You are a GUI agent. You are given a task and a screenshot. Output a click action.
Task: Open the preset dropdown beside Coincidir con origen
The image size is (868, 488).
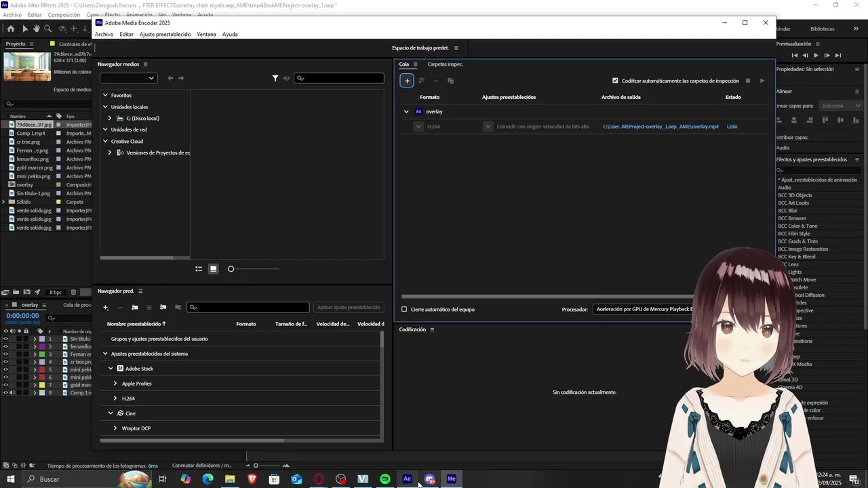click(488, 127)
